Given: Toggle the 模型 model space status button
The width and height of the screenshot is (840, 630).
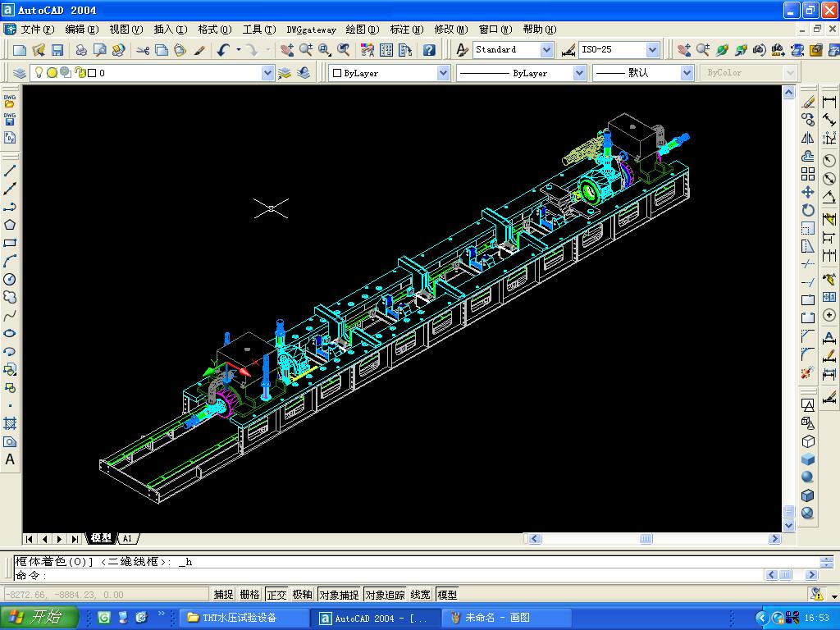Looking at the screenshot, I should click(x=447, y=594).
